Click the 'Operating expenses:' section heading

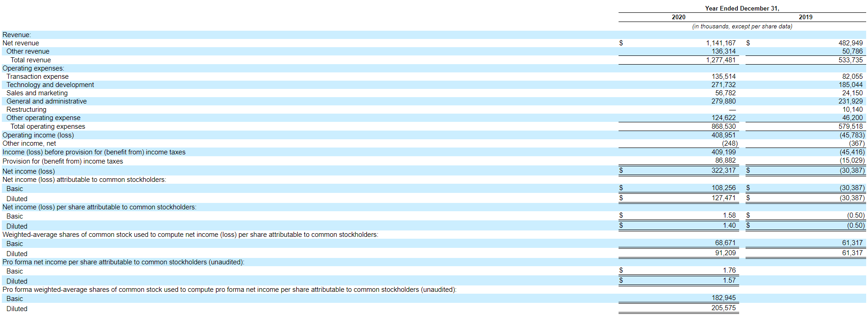[x=33, y=68]
